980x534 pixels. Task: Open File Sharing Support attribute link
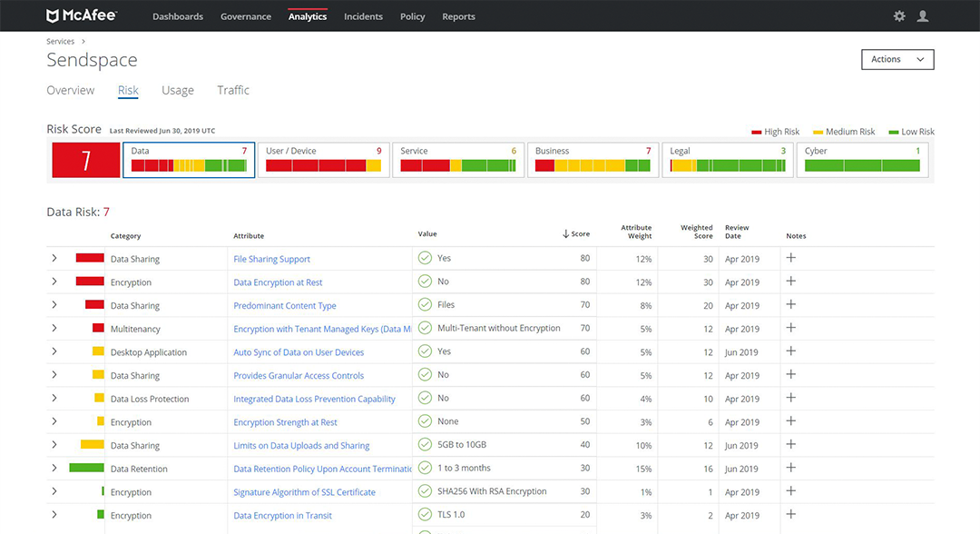click(x=271, y=259)
